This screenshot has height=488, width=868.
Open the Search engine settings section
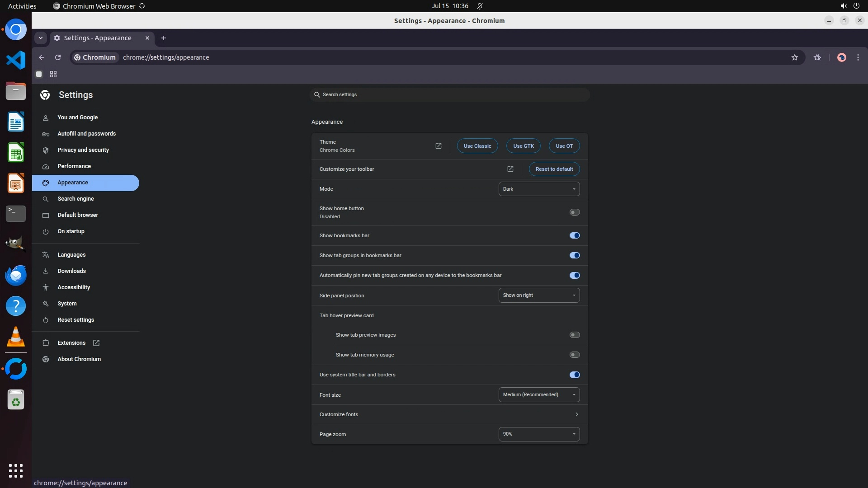[75, 199]
